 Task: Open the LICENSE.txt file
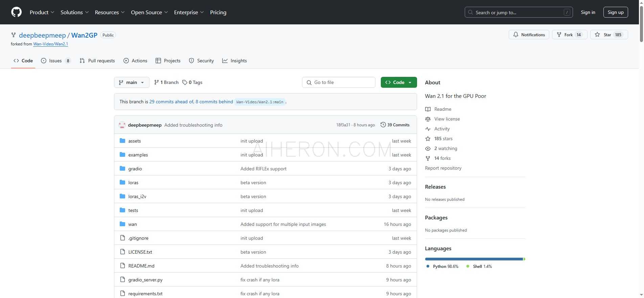tap(140, 252)
